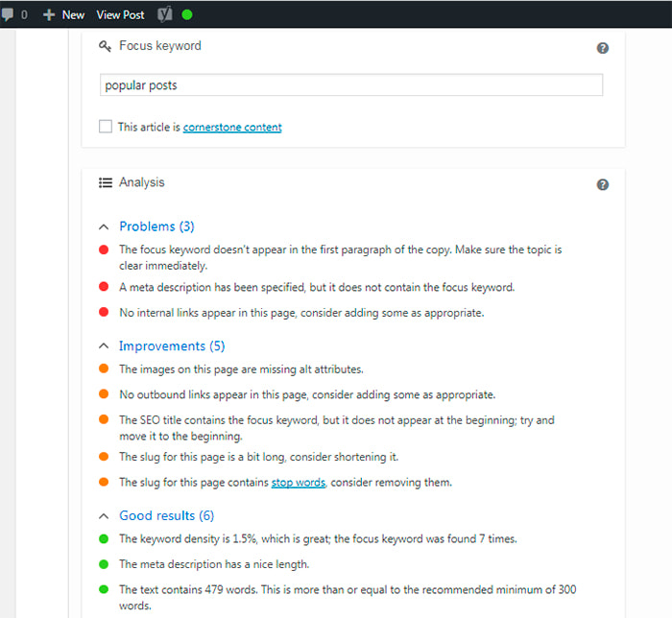Click the plus icon next to New
Image resolution: width=672 pixels, height=618 pixels.
pyautogui.click(x=49, y=15)
